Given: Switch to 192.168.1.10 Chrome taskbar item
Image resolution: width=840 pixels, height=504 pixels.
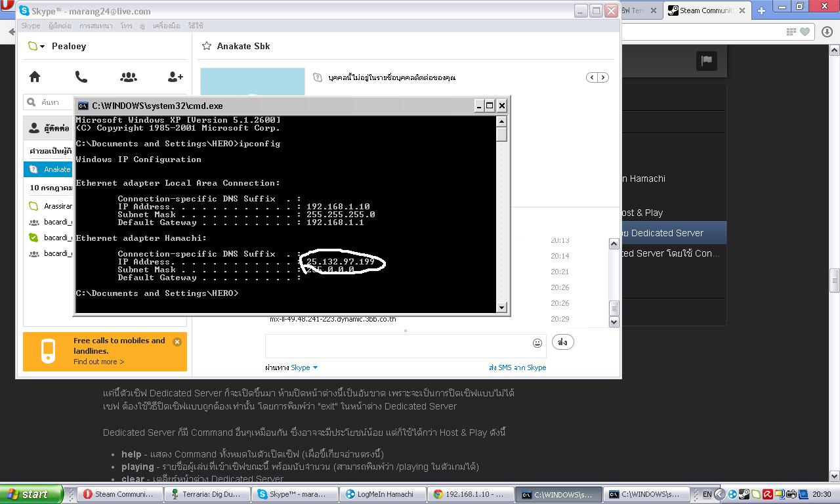Looking at the screenshot, I should pos(470,494).
